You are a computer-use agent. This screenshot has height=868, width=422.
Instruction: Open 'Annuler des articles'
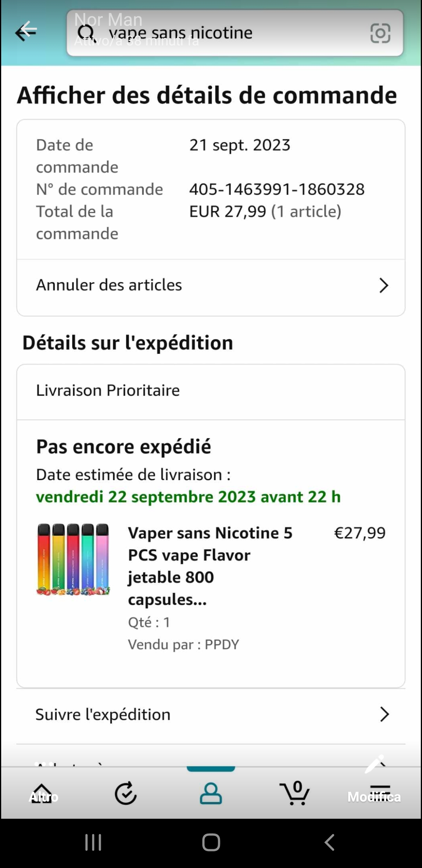click(109, 285)
